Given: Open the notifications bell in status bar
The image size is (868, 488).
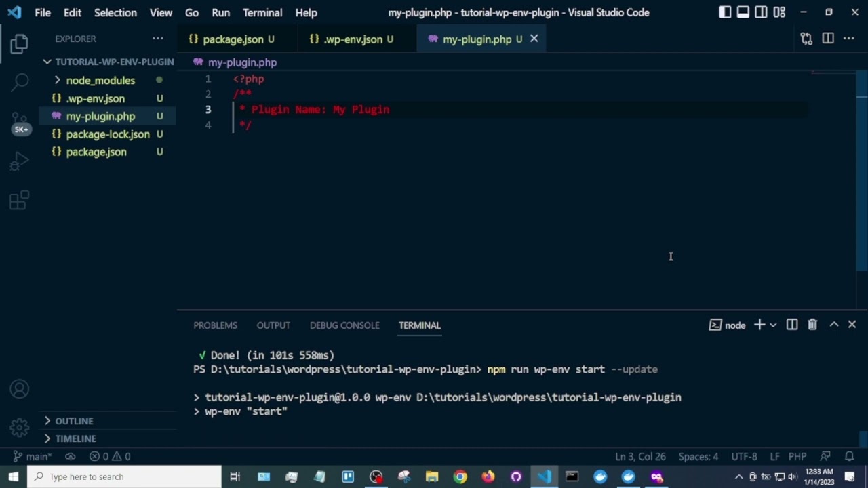Looking at the screenshot, I should point(849,457).
